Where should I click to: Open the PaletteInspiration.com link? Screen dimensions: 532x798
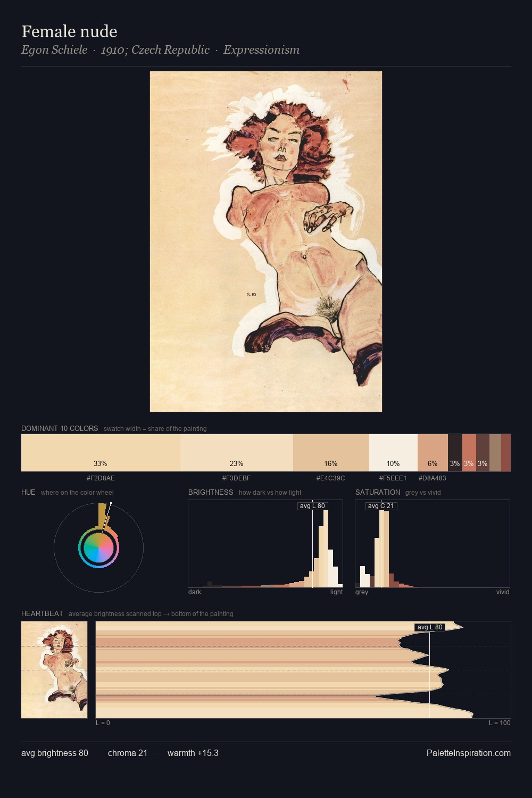click(469, 753)
